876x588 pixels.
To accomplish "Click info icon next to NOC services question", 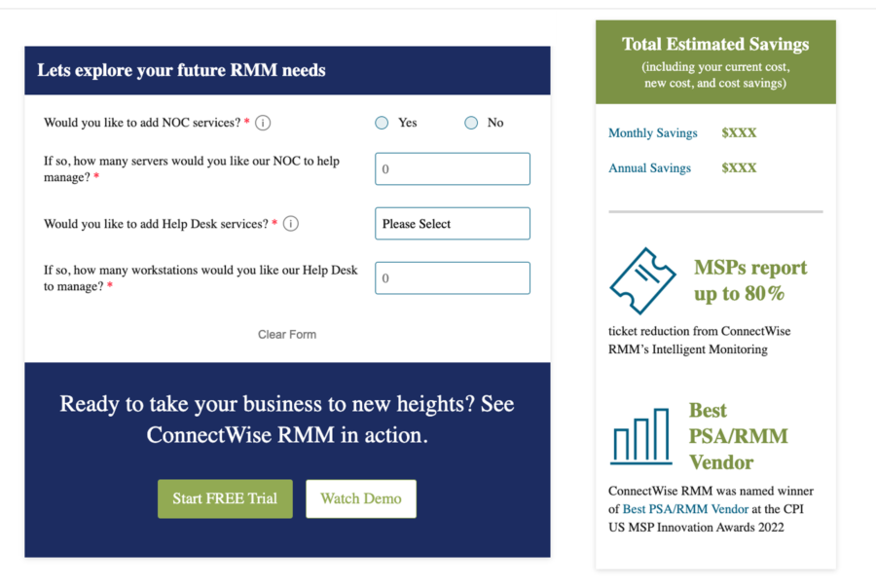I will [263, 123].
